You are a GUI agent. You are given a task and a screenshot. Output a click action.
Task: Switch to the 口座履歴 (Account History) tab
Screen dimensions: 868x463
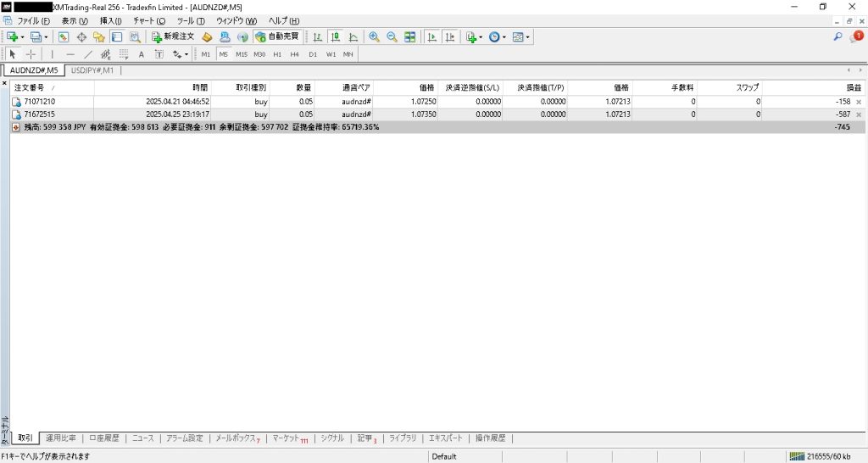tap(103, 438)
